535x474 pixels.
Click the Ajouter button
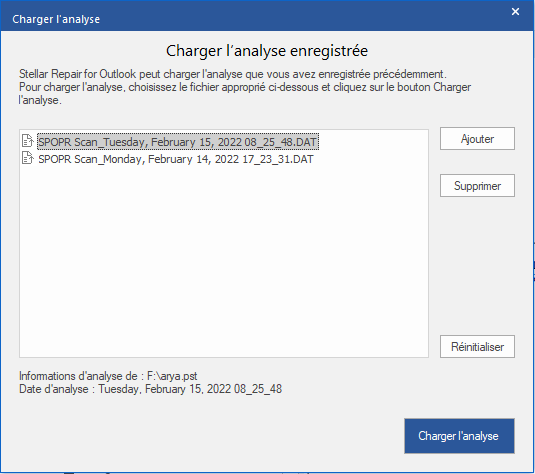pos(477,139)
